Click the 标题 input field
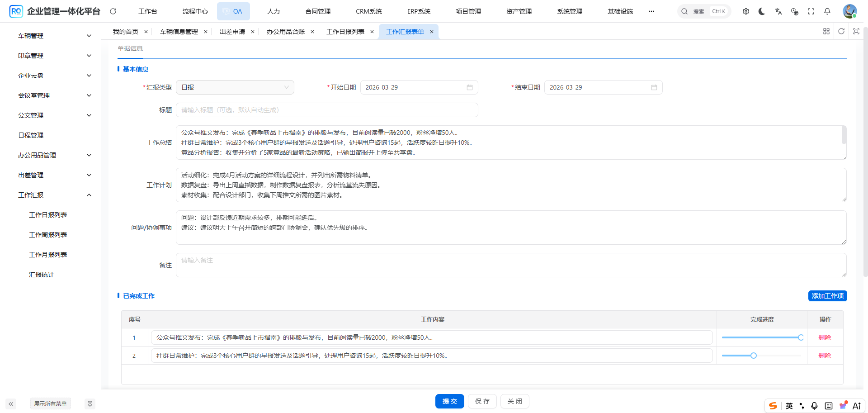 click(x=326, y=110)
